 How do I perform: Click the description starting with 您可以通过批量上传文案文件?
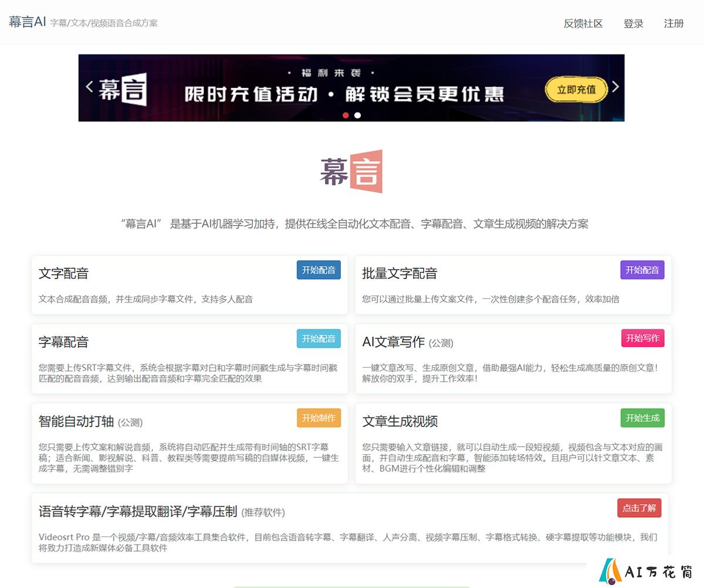[x=490, y=299]
